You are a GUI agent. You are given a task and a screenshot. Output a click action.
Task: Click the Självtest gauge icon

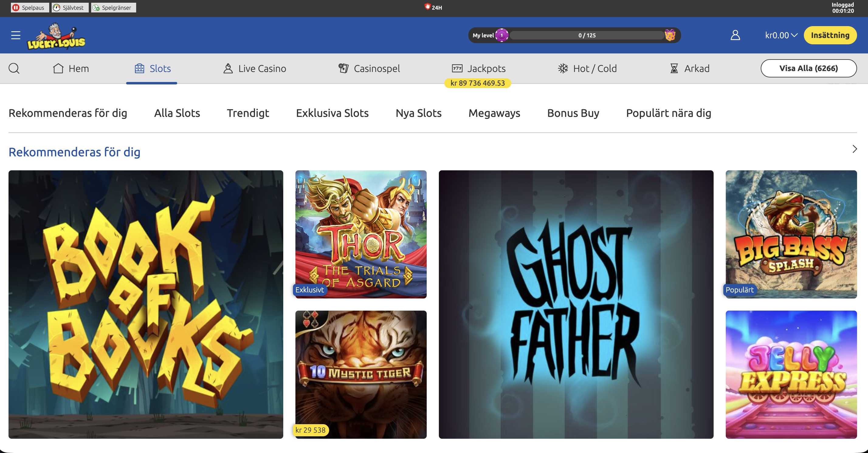(x=57, y=7)
